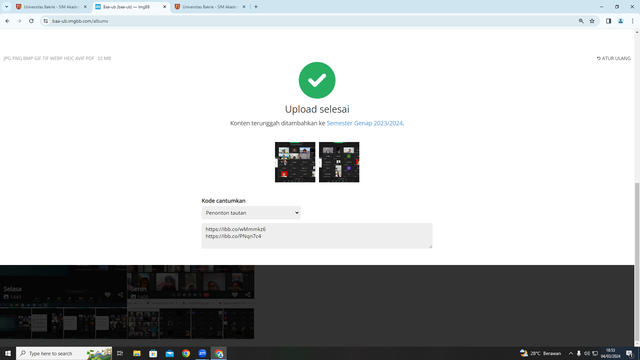The width and height of the screenshot is (640, 360).
Task: Close the last Universitas Bakrie tab
Action: point(244,7)
